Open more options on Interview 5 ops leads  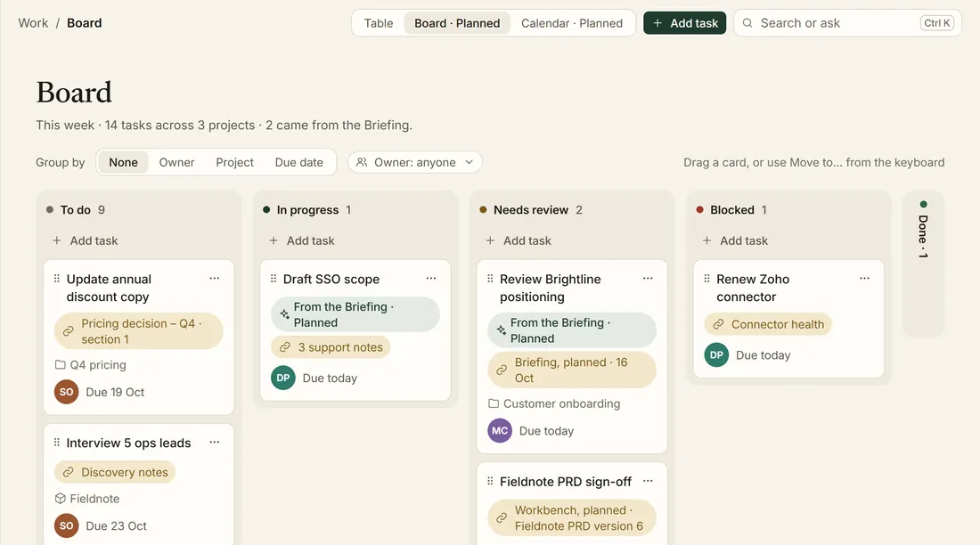tap(215, 443)
